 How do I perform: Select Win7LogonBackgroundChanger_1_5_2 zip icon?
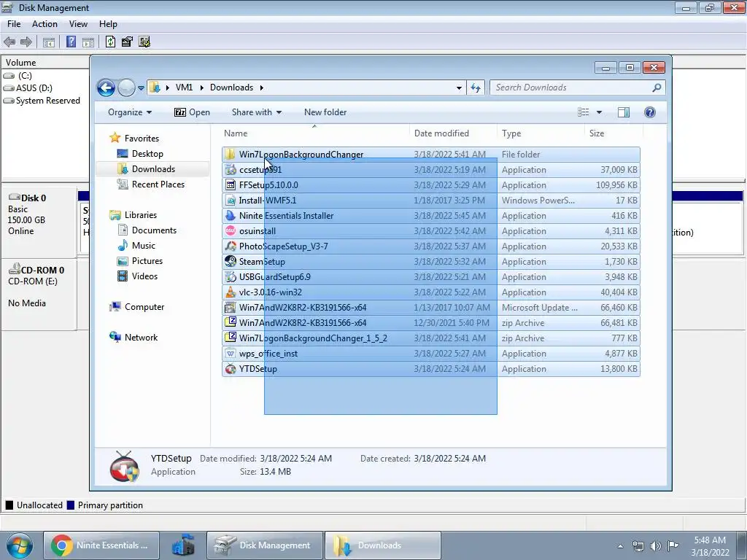click(x=231, y=338)
